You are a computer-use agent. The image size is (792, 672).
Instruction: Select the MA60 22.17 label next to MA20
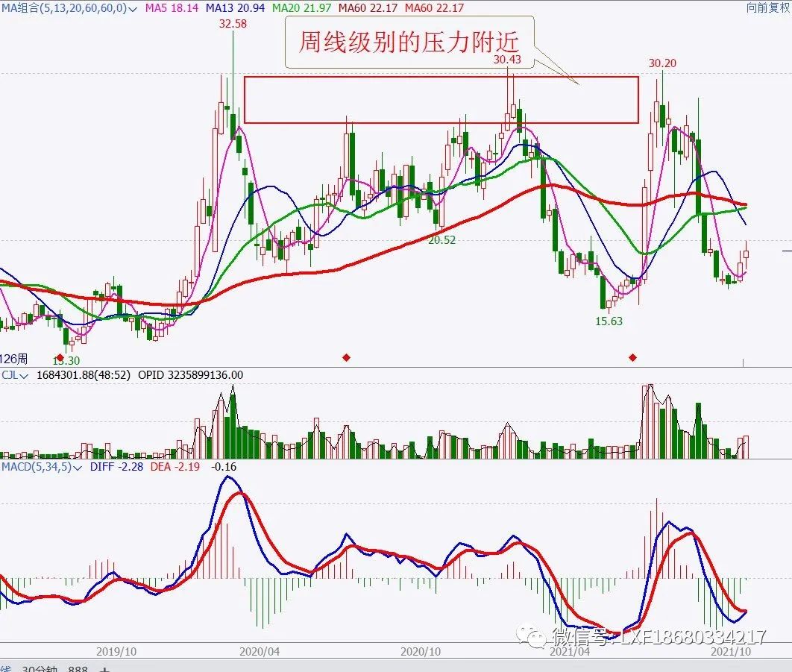tap(368, 8)
